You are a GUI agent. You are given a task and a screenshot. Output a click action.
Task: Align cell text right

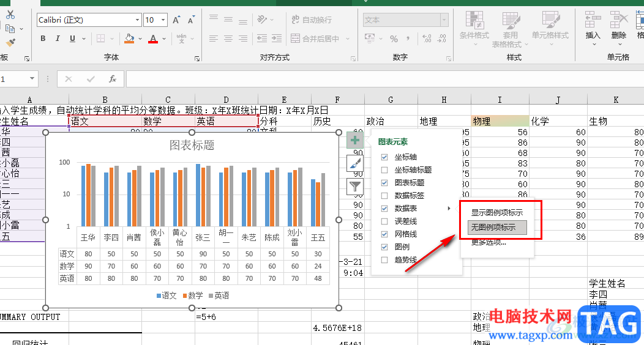243,39
